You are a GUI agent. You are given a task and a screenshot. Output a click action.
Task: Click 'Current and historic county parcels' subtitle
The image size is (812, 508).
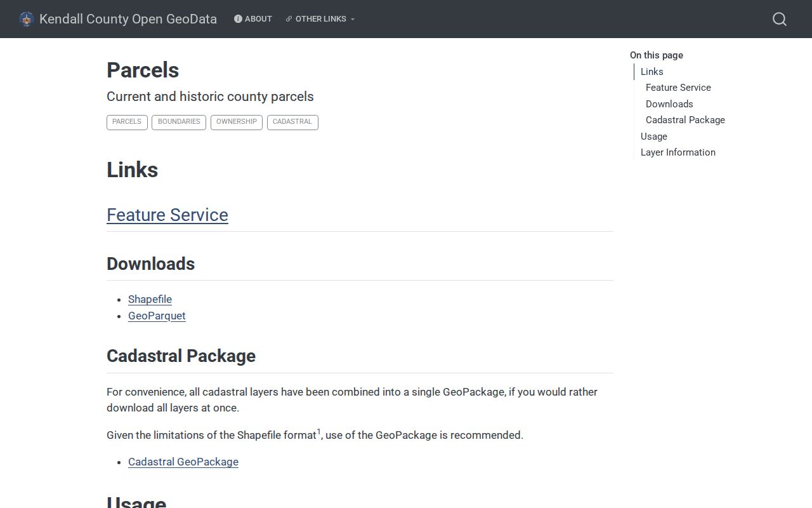point(210,97)
